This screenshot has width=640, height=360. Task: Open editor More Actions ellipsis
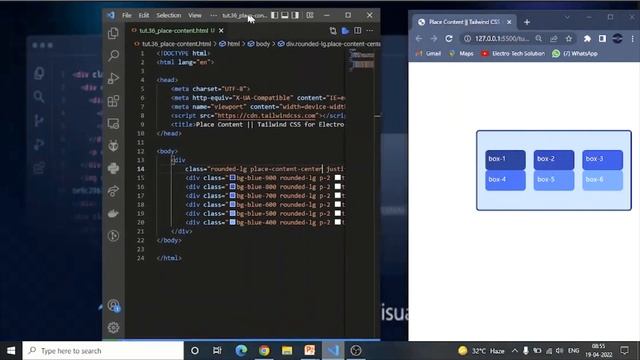click(x=369, y=31)
